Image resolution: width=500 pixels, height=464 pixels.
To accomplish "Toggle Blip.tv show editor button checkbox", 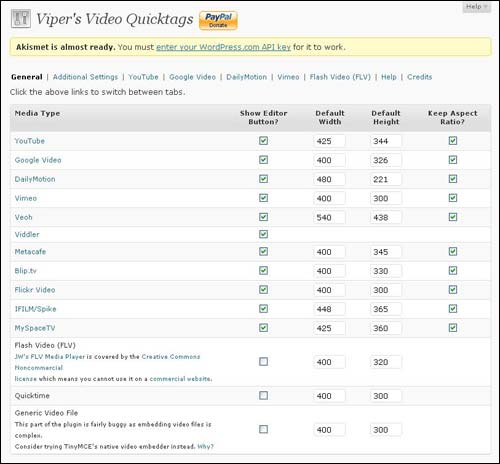I will [263, 270].
